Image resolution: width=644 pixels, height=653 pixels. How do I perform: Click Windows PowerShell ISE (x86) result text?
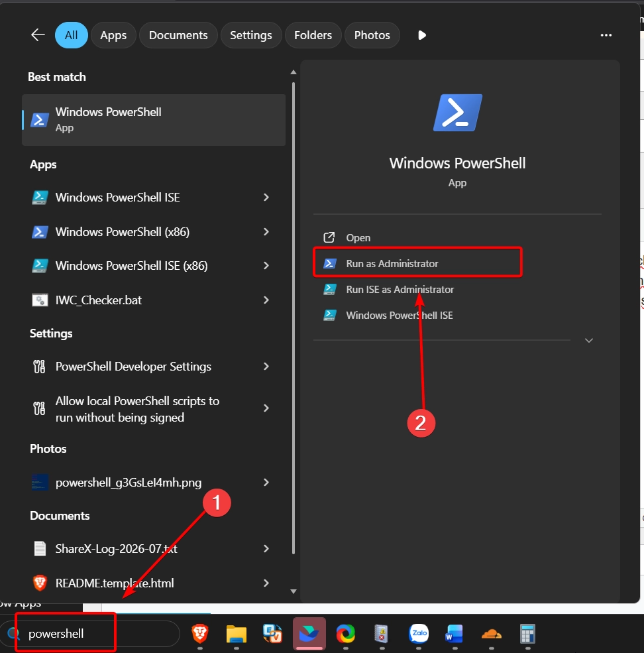(132, 266)
